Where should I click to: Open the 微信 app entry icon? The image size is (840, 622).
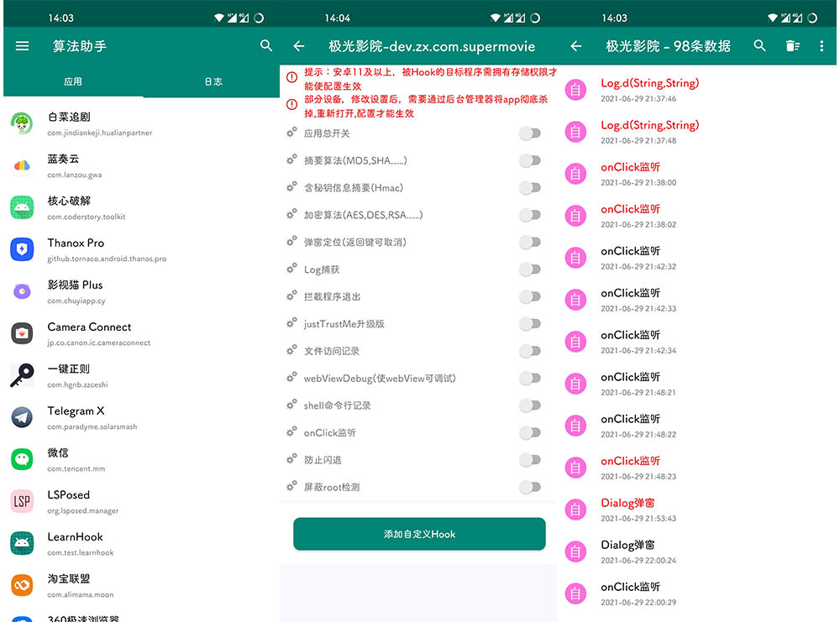(x=22, y=460)
